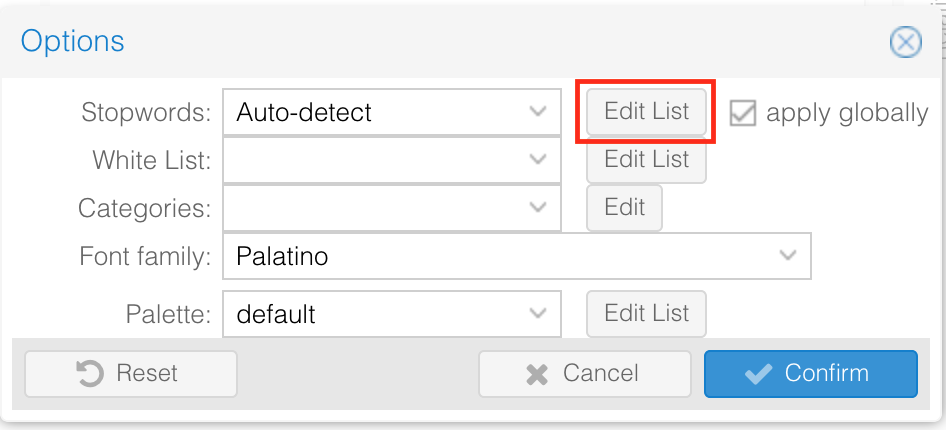This screenshot has width=946, height=430.
Task: Click the Stopwords Auto-detect field
Action: pos(370,112)
